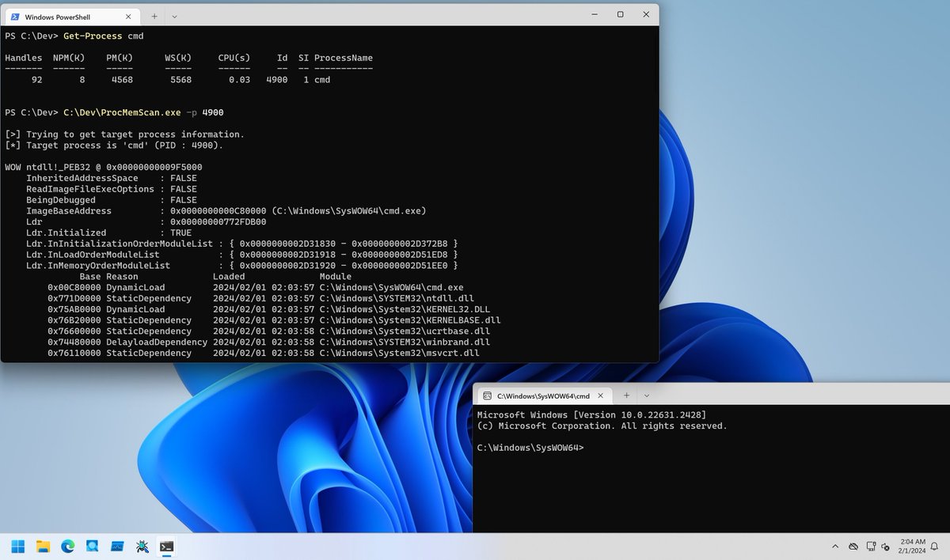This screenshot has width=950, height=560.
Task: Close the SysWOW64 cmd tab
Action: [602, 395]
